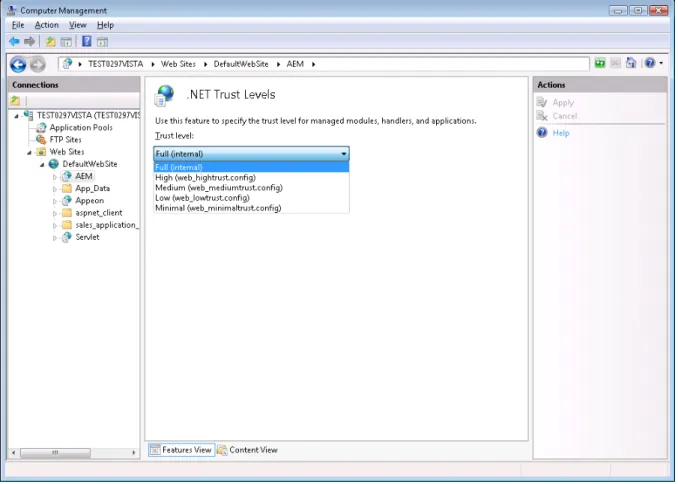678x484 pixels.
Task: Select the Servlet label in Connections tree
Action: coord(87,237)
